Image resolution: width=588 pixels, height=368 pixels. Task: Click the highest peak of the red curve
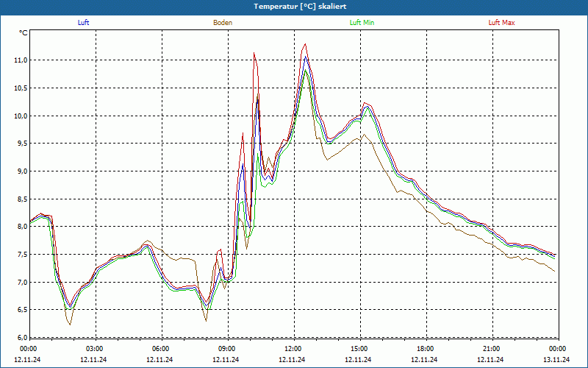point(305,44)
